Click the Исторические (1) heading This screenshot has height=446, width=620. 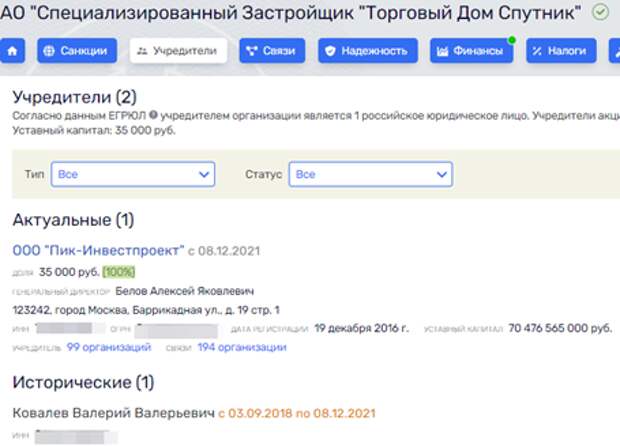click(83, 382)
